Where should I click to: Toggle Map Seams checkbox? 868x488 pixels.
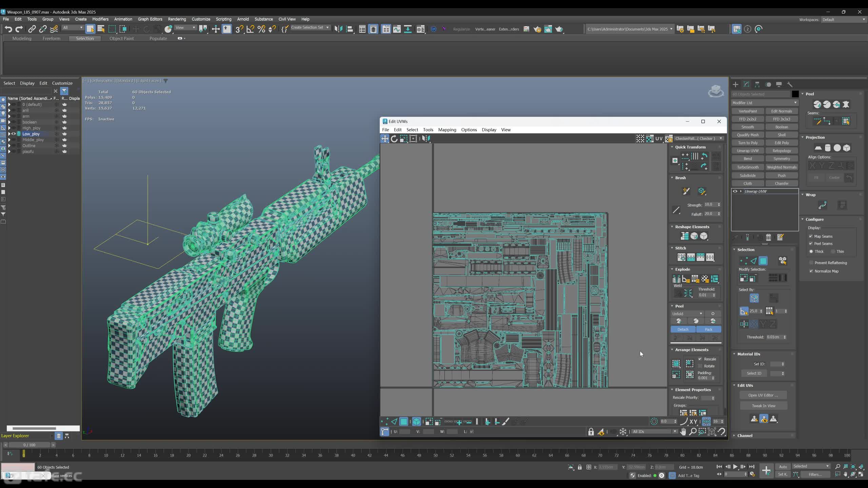pos(811,237)
